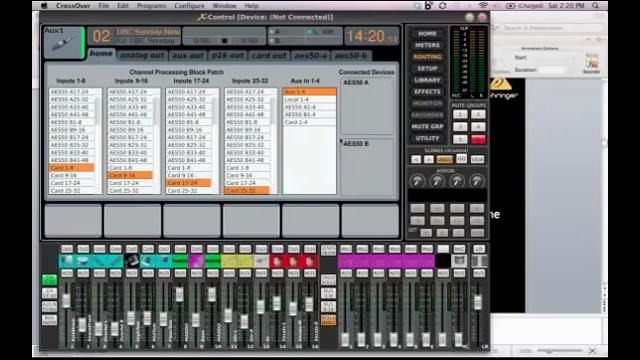
Task: Switch to the aes50-b tab
Action: coord(351,56)
